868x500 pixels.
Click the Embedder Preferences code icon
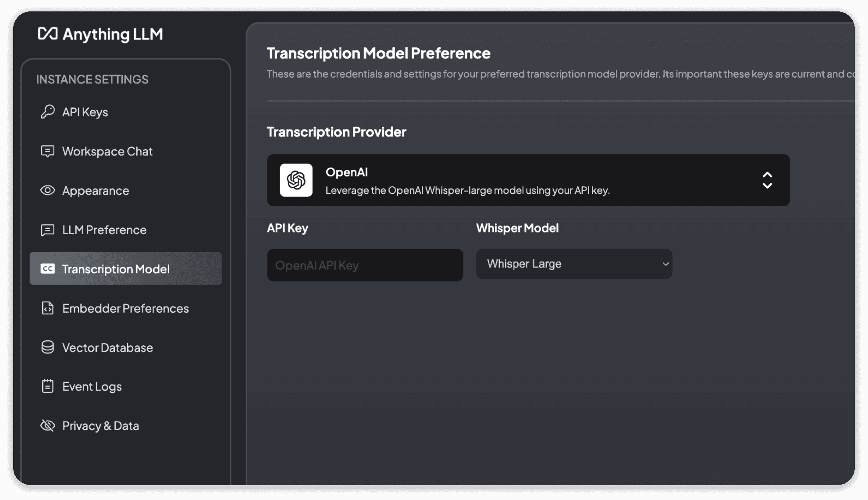click(48, 308)
